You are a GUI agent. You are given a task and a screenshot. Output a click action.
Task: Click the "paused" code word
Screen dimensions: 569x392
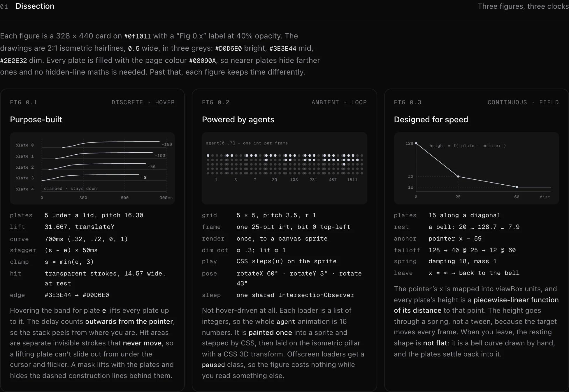pos(213,365)
